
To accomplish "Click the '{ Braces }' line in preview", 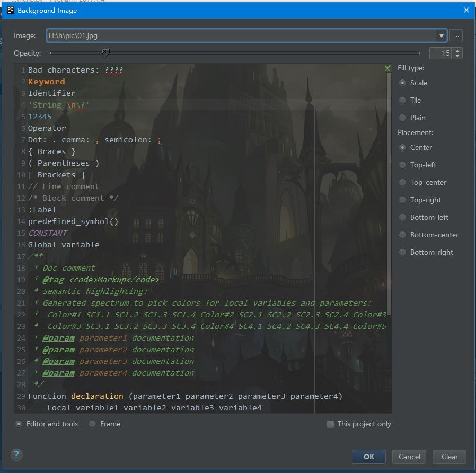I will (x=51, y=151).
